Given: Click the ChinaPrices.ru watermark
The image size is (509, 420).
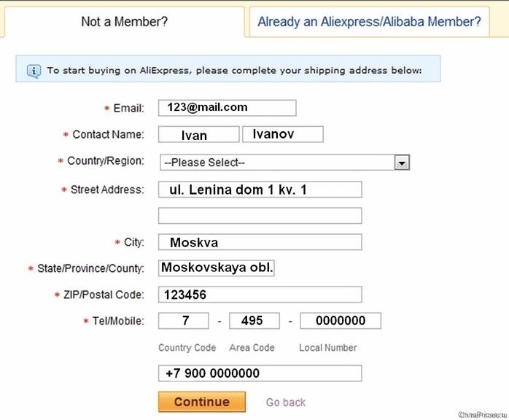Looking at the screenshot, I should (x=482, y=414).
